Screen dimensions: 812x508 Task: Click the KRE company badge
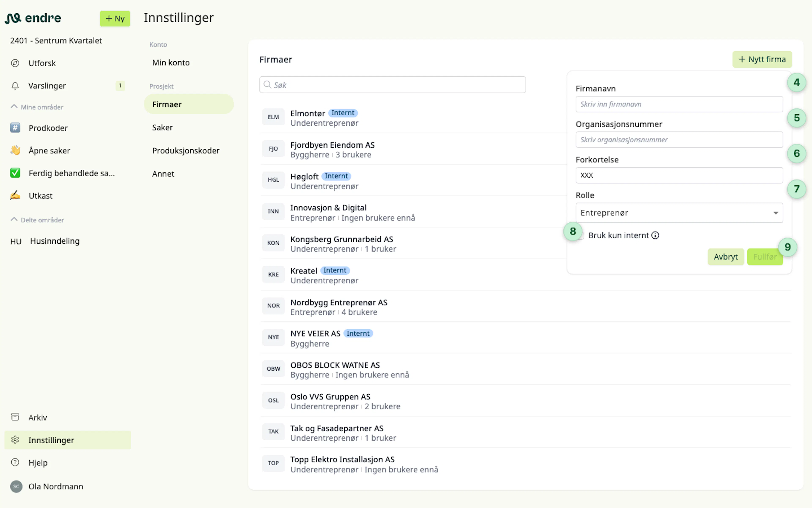click(273, 275)
